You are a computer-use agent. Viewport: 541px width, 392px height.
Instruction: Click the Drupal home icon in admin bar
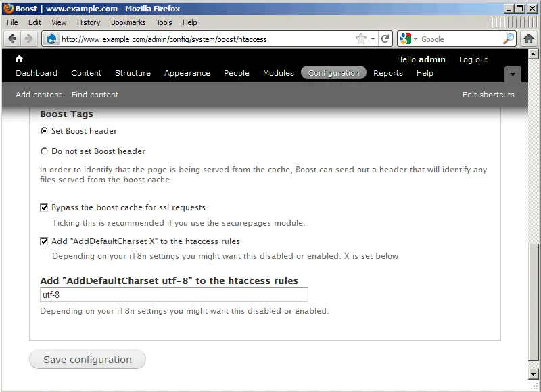point(20,59)
